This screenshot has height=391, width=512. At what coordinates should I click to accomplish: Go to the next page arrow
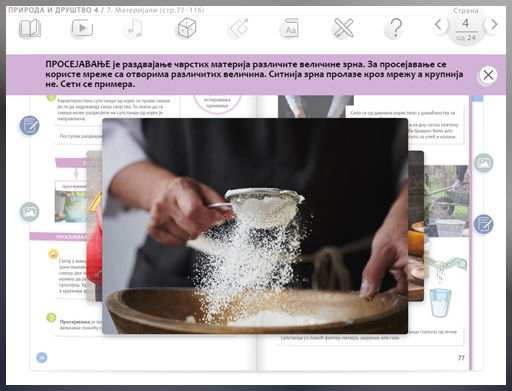point(494,24)
